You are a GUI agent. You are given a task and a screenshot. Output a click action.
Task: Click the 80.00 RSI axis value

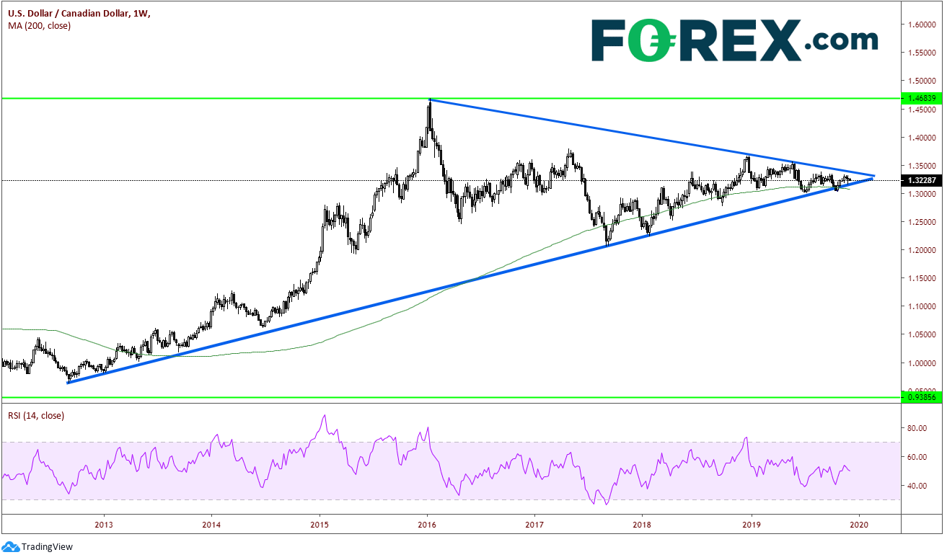(919, 428)
